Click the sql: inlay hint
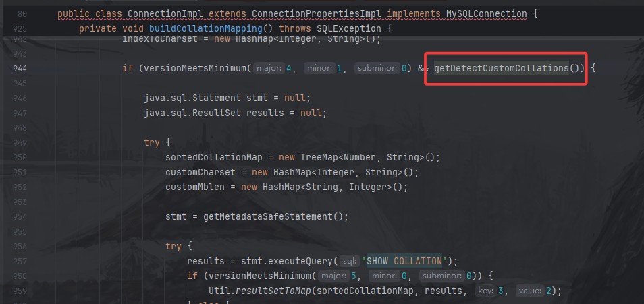Screen dimensions: 644x304 [x=348, y=261]
